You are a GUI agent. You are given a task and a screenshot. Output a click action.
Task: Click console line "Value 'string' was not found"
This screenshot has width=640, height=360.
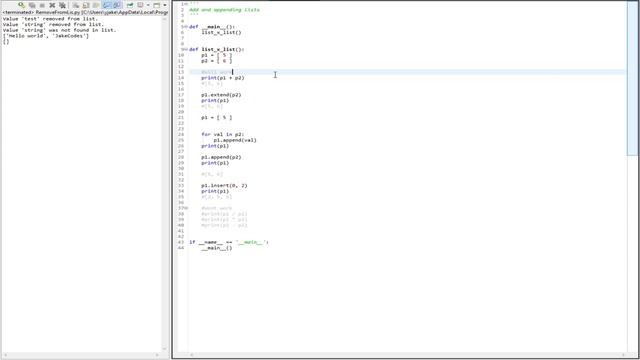pyautogui.click(x=60, y=30)
